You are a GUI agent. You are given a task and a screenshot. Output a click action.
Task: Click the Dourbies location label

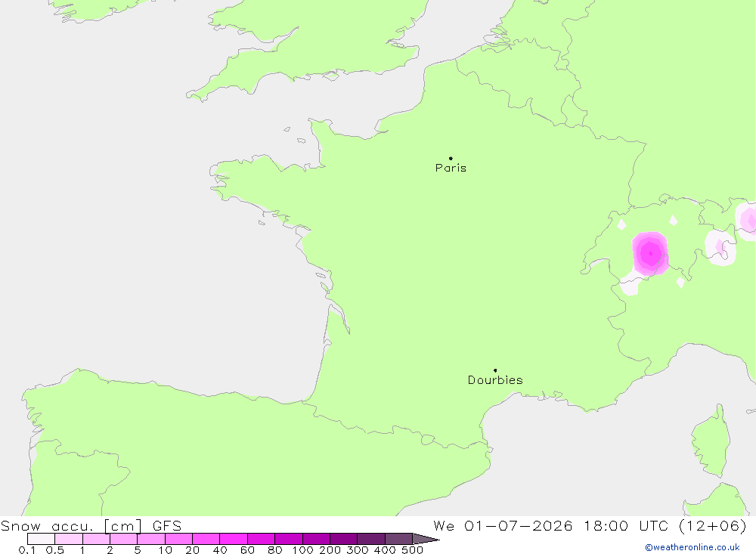pyautogui.click(x=495, y=380)
